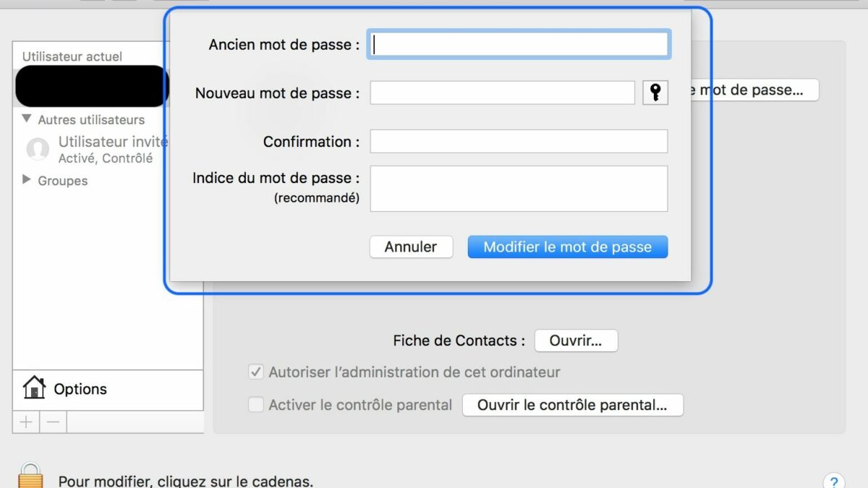This screenshot has width=868, height=488.
Task: Click the plus button to add user
Action: pos(26,421)
